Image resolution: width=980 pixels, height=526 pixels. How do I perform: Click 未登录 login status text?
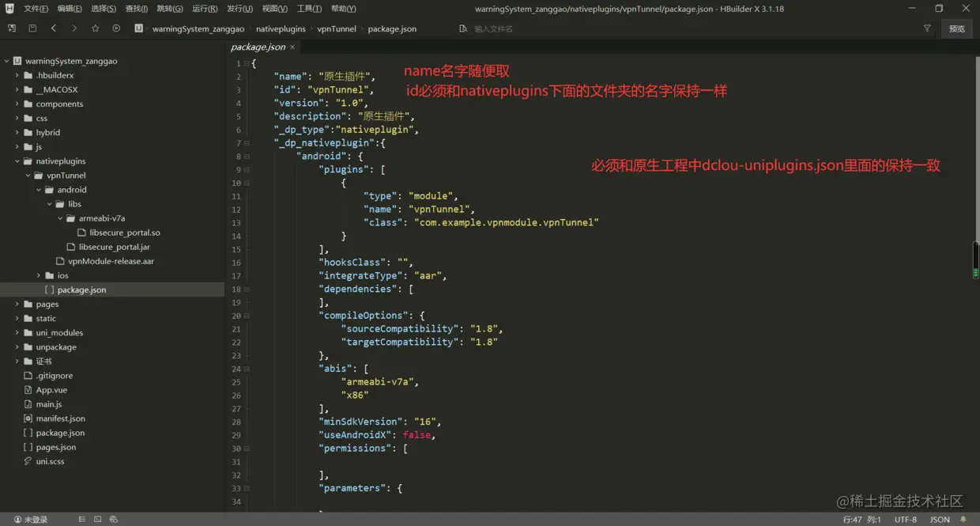(x=36, y=520)
